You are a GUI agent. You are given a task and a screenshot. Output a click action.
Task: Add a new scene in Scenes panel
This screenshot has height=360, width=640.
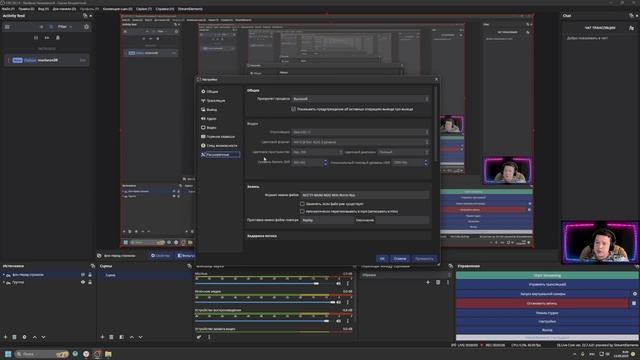(102, 337)
